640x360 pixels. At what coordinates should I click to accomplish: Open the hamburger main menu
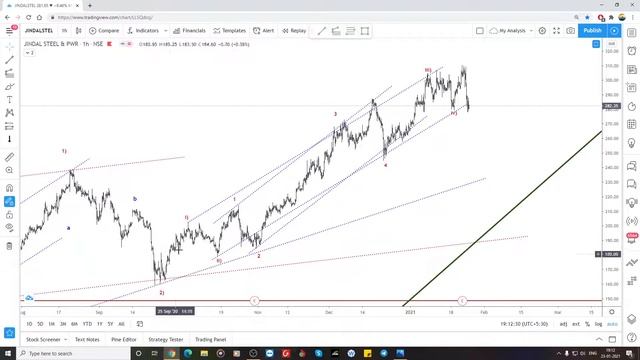9,31
